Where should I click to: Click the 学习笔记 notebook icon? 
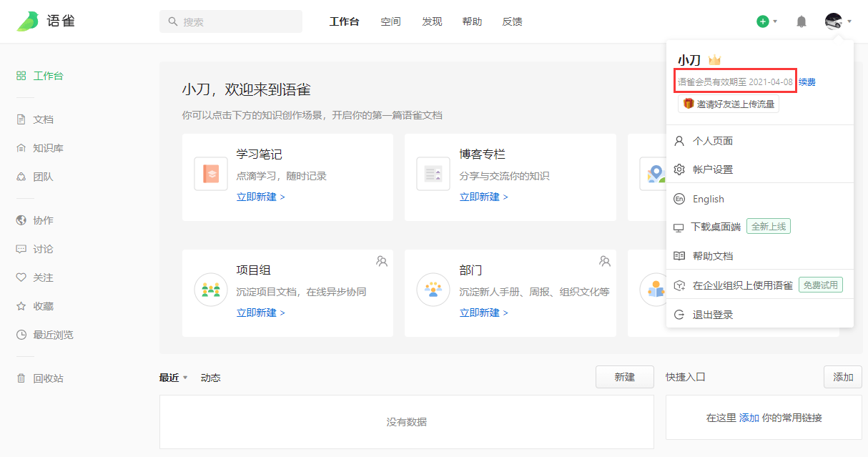(211, 174)
